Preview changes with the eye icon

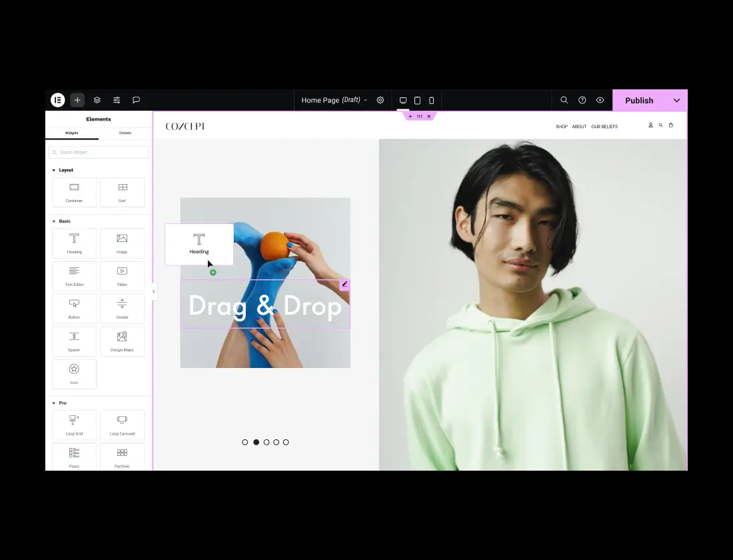tap(600, 100)
